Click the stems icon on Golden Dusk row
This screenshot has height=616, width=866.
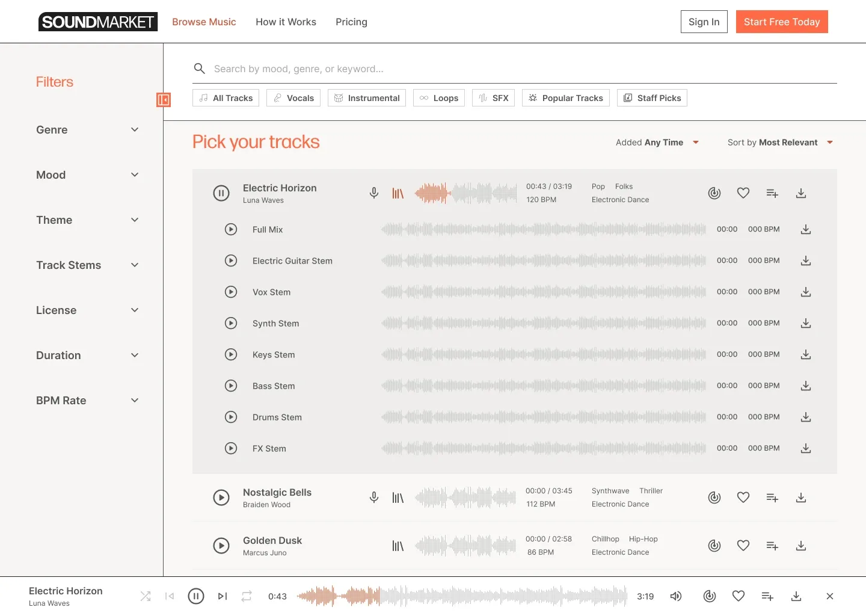tap(398, 546)
